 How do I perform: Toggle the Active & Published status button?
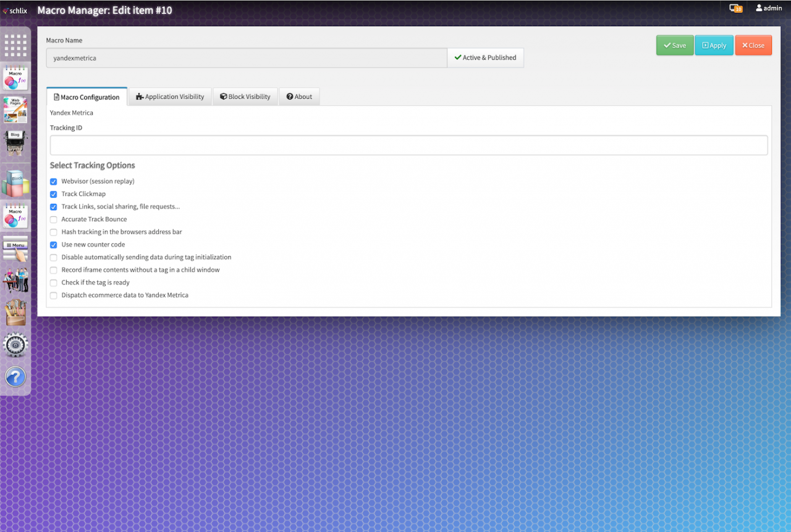click(x=485, y=57)
